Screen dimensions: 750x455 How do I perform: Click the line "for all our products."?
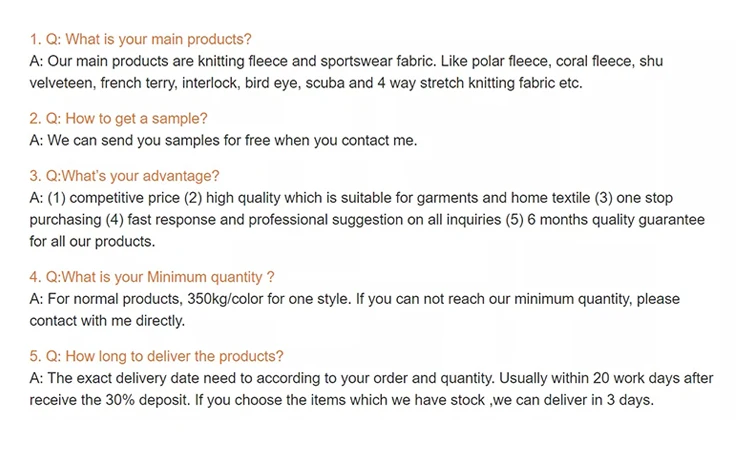92,241
